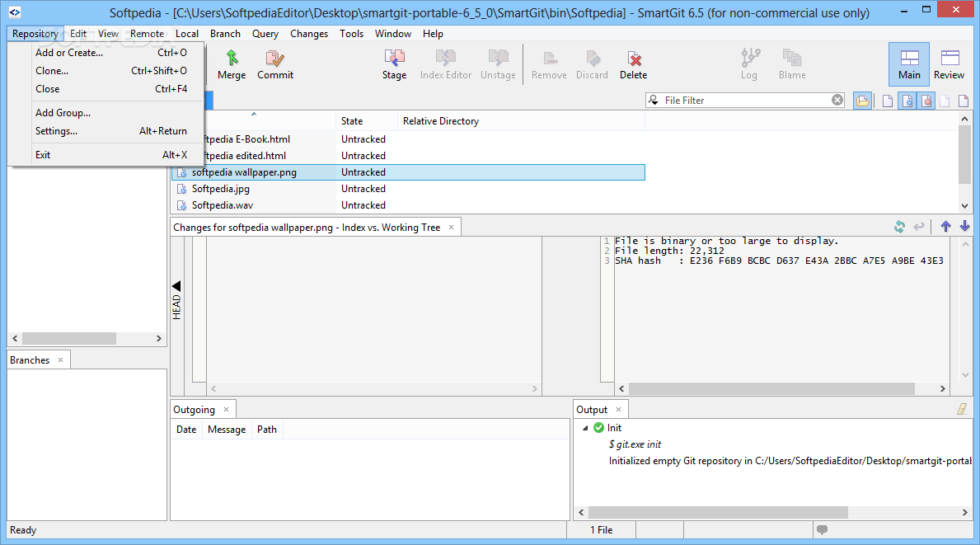This screenshot has width=980, height=545.
Task: Close the Outgoing tab
Action: click(227, 410)
